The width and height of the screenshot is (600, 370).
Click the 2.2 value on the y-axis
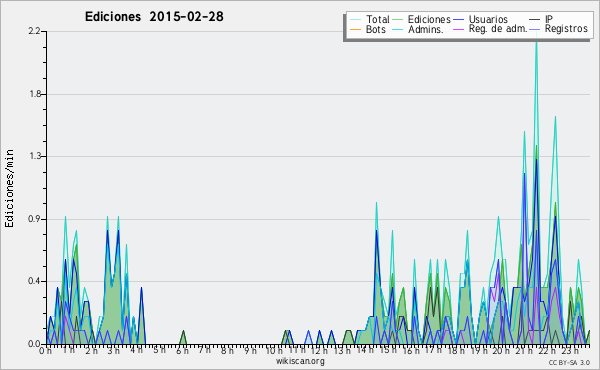click(34, 31)
